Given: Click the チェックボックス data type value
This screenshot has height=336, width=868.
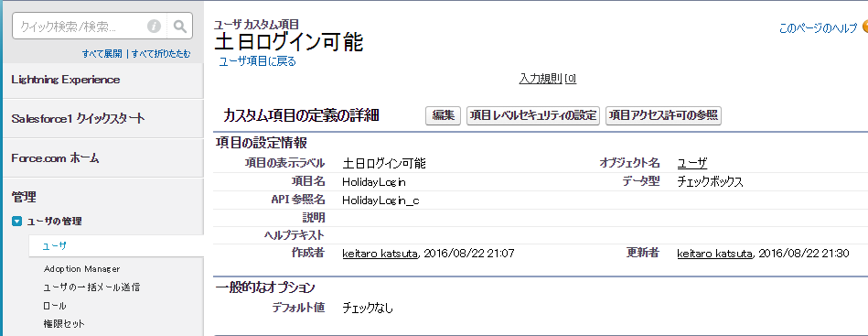Looking at the screenshot, I should 710,182.
